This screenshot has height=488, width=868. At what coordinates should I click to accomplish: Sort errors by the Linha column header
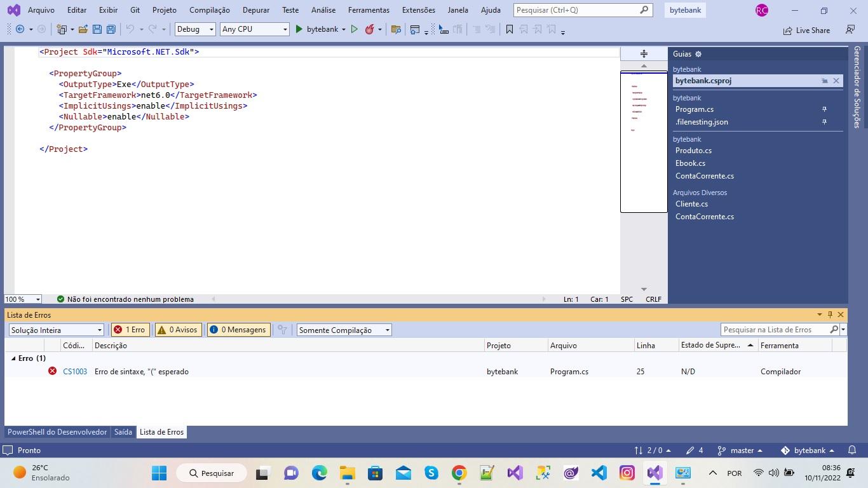656,346
